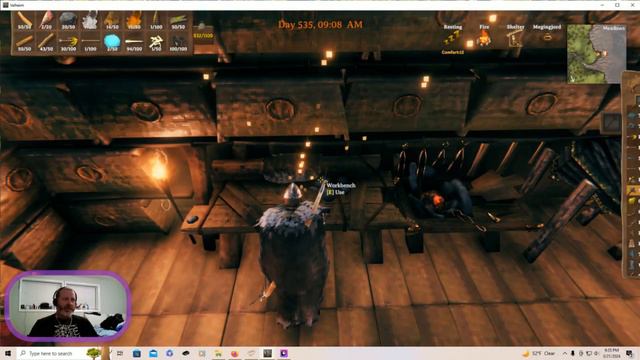Click the Shelter status effect icon

pos(515,39)
